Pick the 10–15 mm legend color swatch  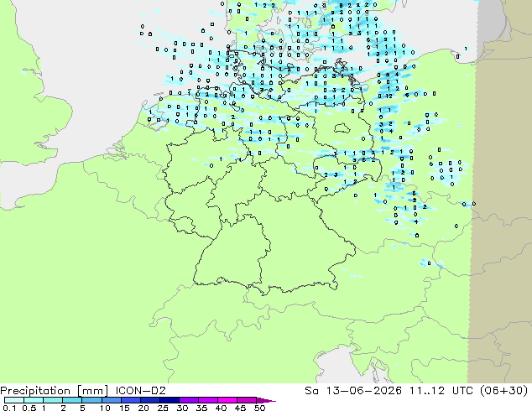111,400
